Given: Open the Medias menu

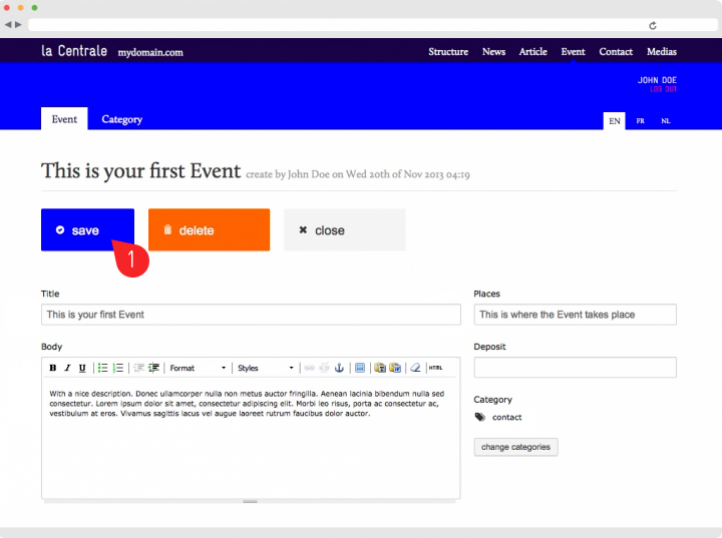Looking at the screenshot, I should 662,52.
